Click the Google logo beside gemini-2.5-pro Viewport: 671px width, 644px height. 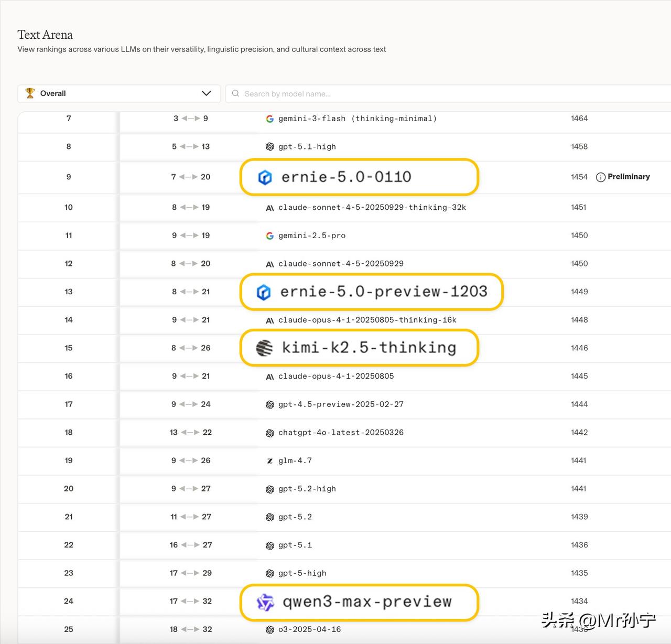[269, 236]
